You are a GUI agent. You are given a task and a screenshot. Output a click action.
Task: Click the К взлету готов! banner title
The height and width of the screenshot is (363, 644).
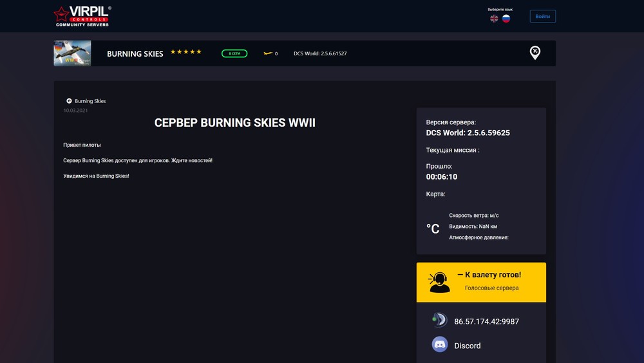(x=489, y=275)
